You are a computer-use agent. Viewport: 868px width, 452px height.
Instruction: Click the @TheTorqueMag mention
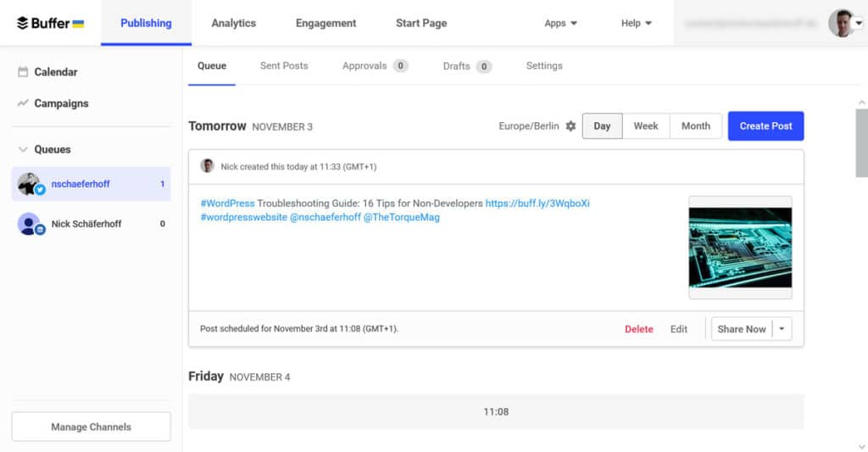[x=401, y=217]
